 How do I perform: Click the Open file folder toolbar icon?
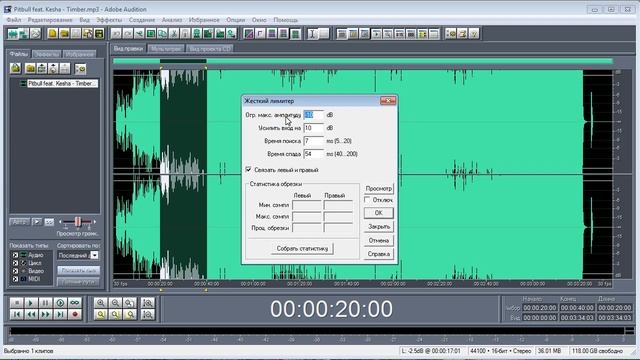point(64,33)
